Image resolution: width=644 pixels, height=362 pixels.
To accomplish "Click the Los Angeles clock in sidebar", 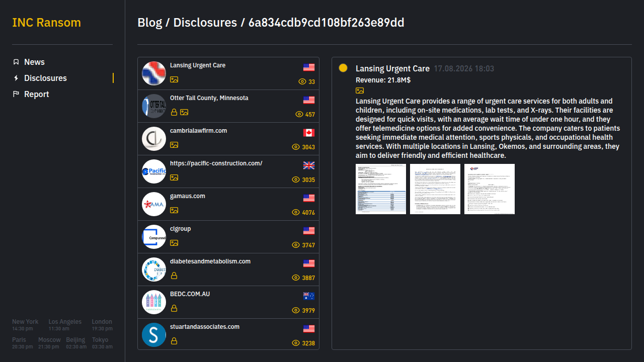I will 65,325.
